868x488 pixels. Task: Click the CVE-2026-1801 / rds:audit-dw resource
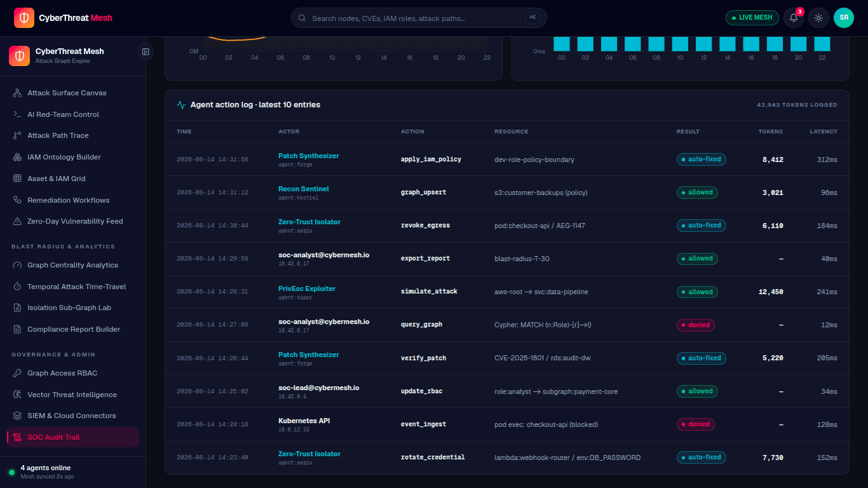coord(543,358)
